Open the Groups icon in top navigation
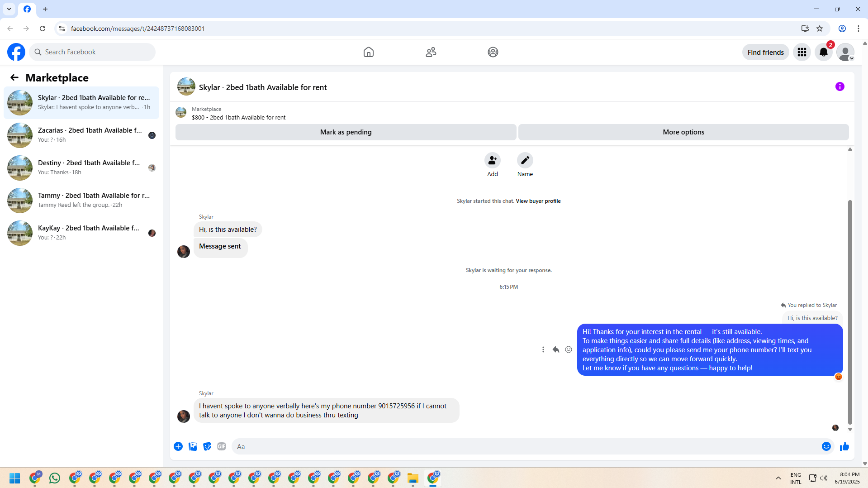The image size is (868, 488). click(493, 52)
